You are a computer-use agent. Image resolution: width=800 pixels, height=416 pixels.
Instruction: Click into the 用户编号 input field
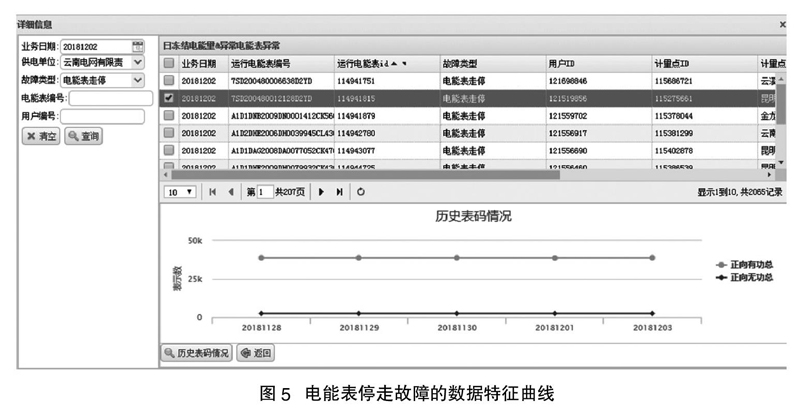pos(103,116)
